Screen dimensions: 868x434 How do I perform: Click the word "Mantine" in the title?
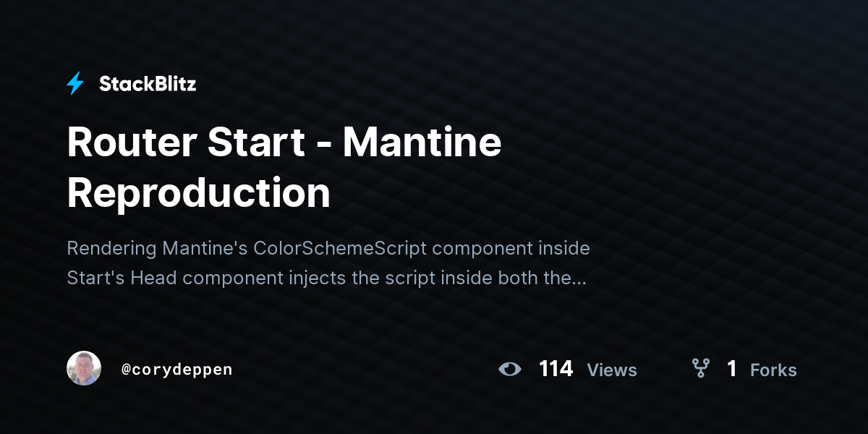(422, 142)
